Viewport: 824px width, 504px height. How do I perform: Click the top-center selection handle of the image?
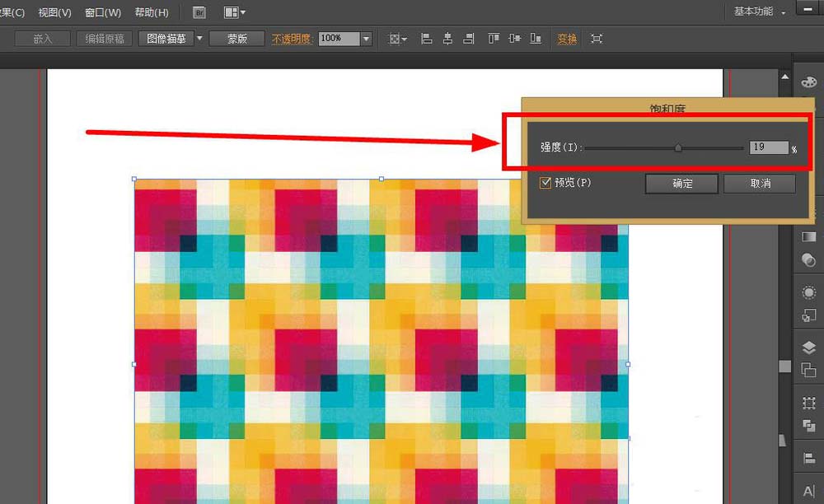coord(382,179)
